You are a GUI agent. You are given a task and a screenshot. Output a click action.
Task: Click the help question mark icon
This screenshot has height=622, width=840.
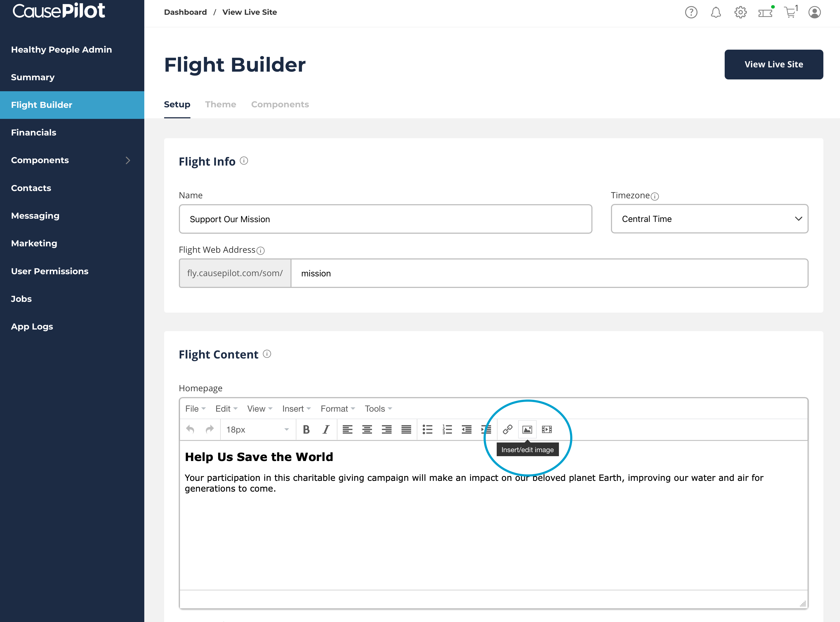point(691,12)
